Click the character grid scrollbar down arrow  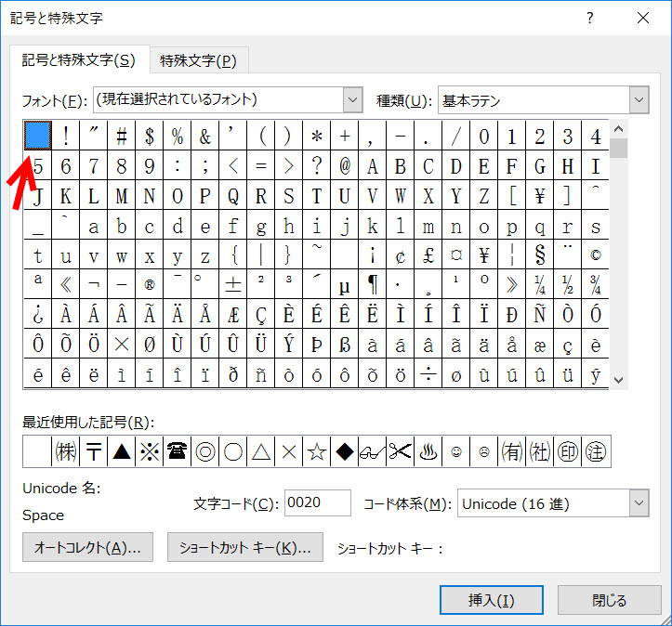[x=619, y=380]
